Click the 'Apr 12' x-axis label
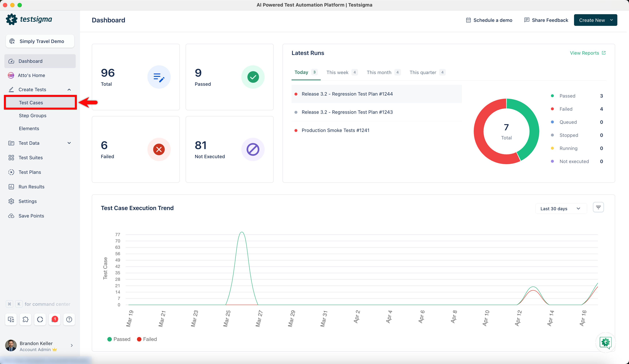 tap(518, 318)
